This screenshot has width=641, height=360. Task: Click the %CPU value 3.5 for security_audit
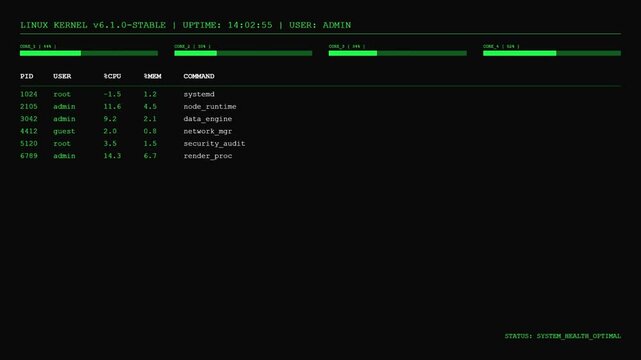pyautogui.click(x=110, y=143)
